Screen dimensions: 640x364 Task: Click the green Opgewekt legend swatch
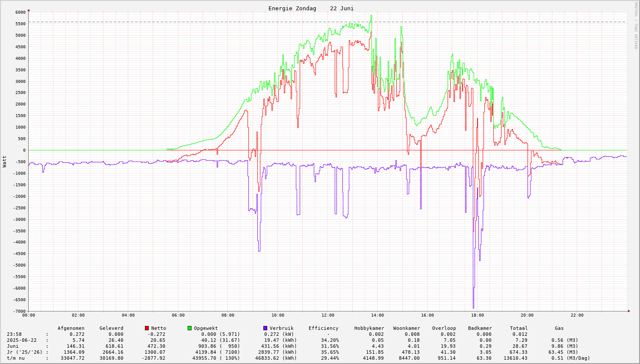tap(190, 328)
